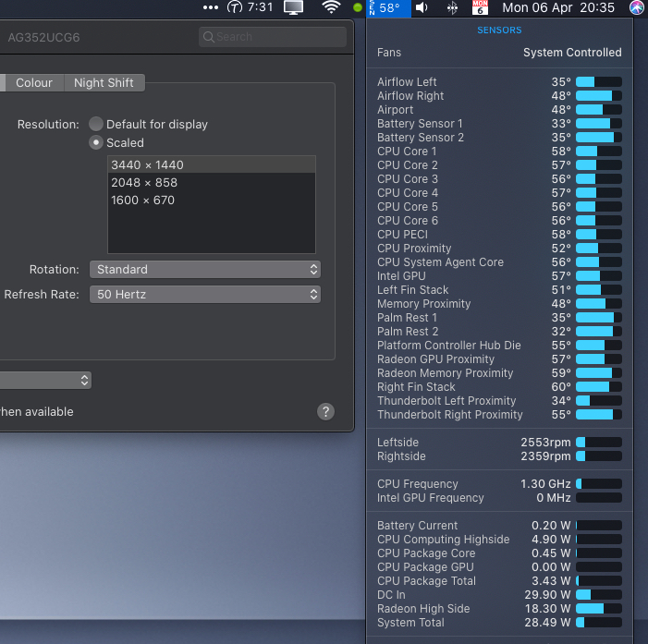Viewport: 648px width, 644px height.
Task: Click the Radeon High Side row
Action: pos(499,609)
